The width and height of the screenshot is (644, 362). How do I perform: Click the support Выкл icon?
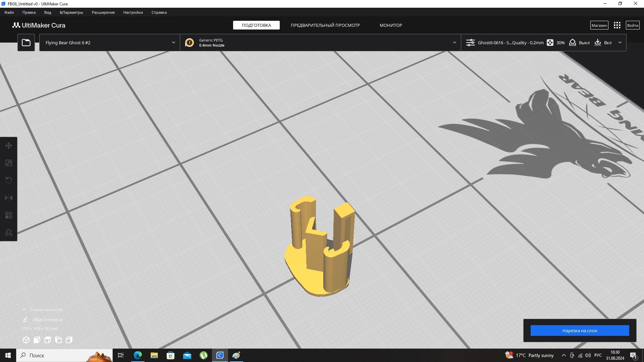(x=573, y=43)
